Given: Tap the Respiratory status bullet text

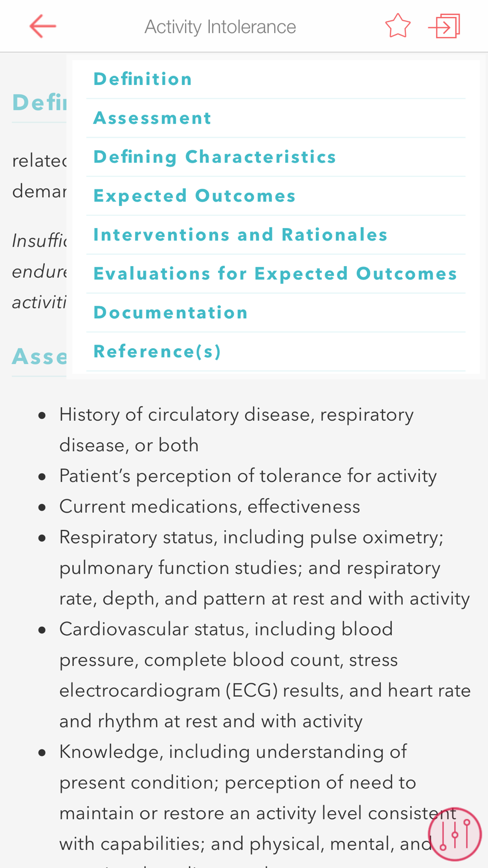Looking at the screenshot, I should [264, 568].
